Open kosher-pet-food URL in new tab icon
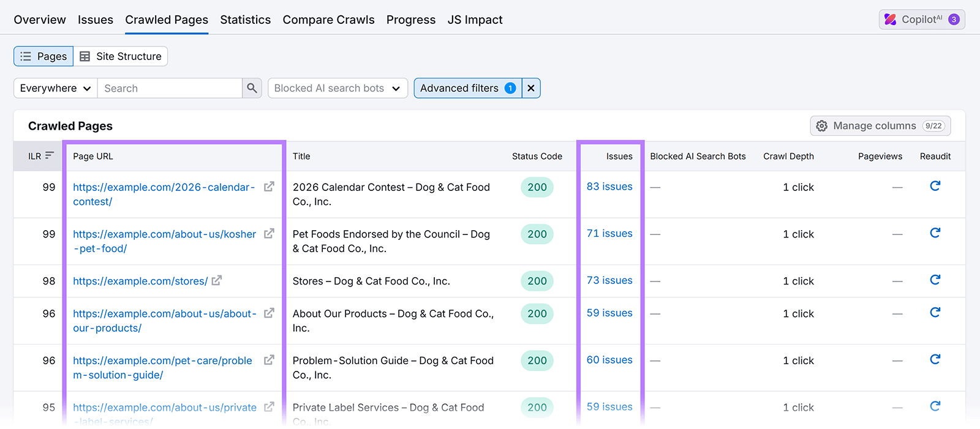Image resolution: width=980 pixels, height=429 pixels. [269, 234]
